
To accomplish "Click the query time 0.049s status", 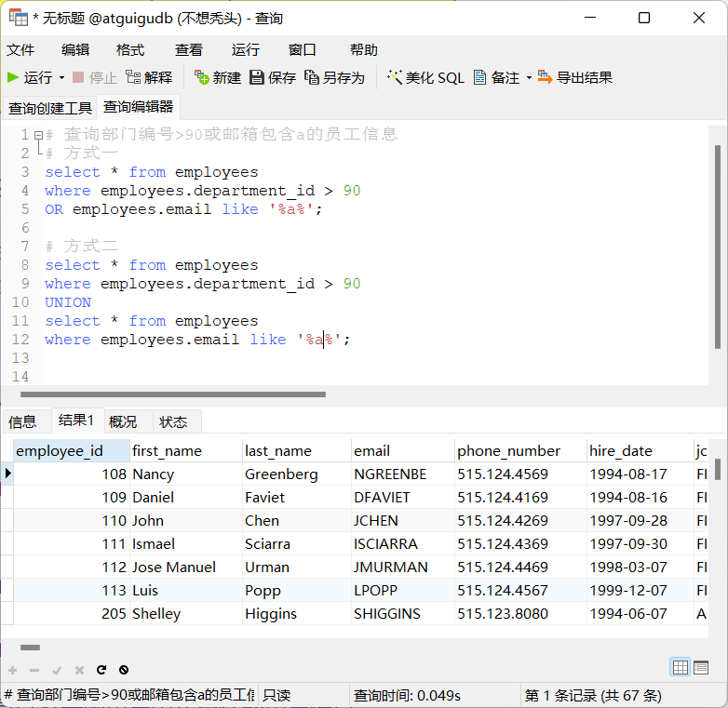I will point(407,696).
